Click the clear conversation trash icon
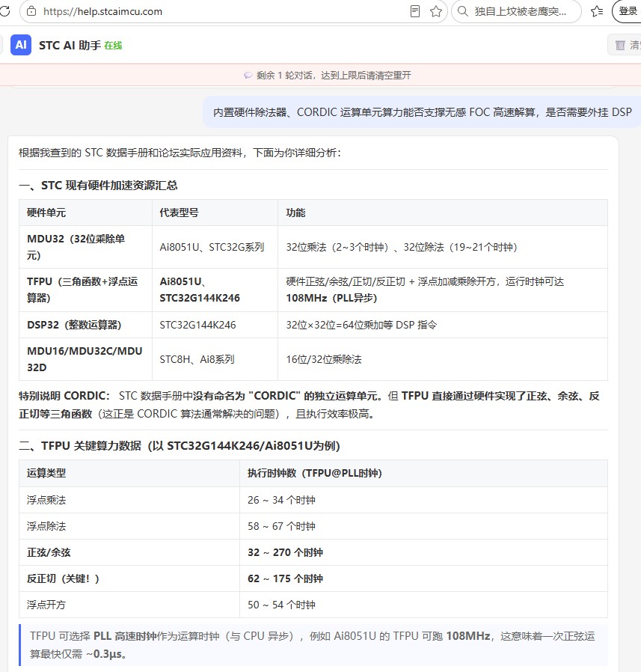The height and width of the screenshot is (672, 641). pyautogui.click(x=620, y=45)
